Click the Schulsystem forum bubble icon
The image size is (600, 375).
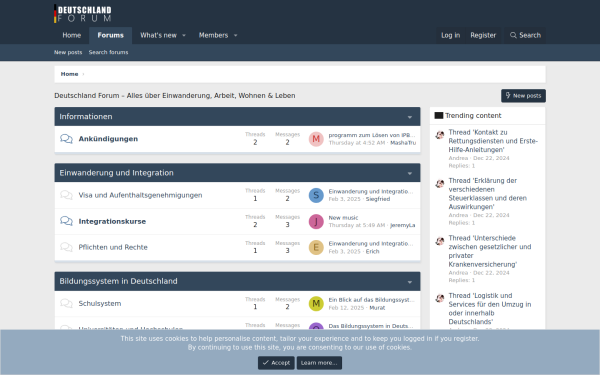point(66,303)
